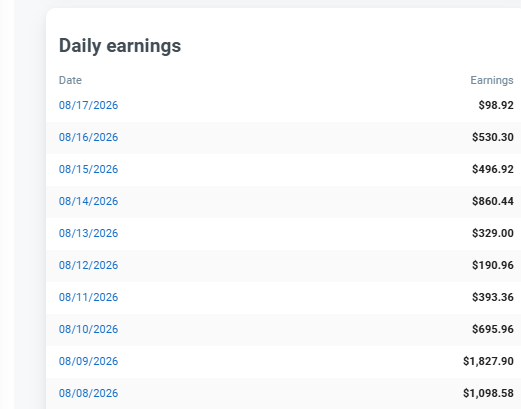
Task: Select the $393.36 earnings value
Action: coord(493,297)
